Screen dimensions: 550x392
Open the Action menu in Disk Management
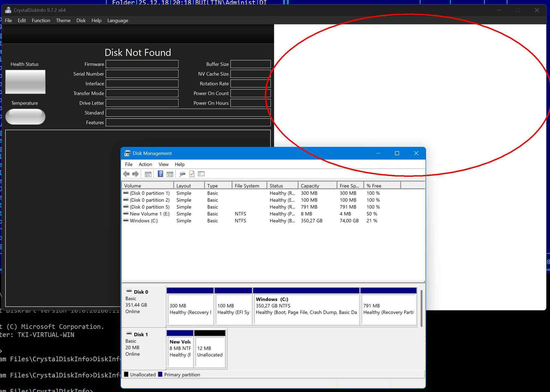coord(145,164)
